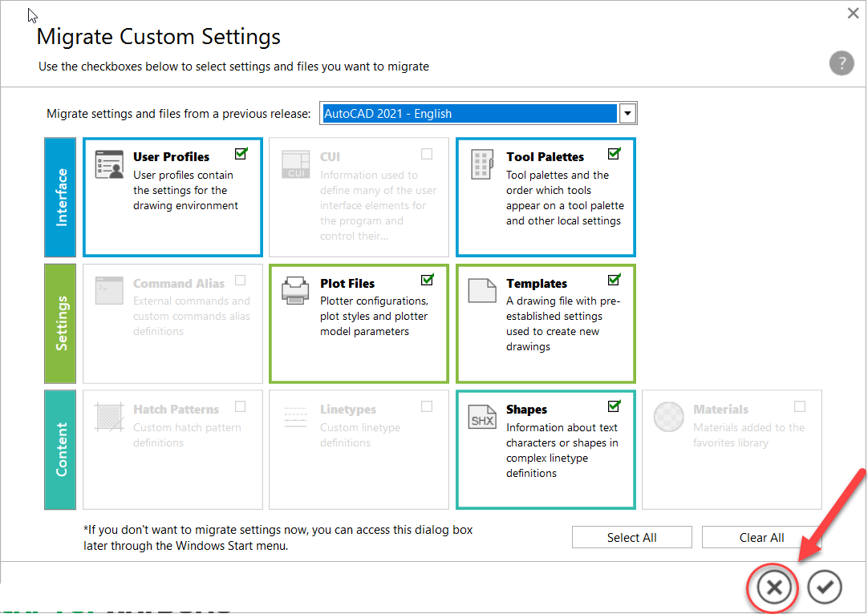The image size is (868, 614).
Task: Select the Tool Palettes icon
Action: [x=482, y=164]
